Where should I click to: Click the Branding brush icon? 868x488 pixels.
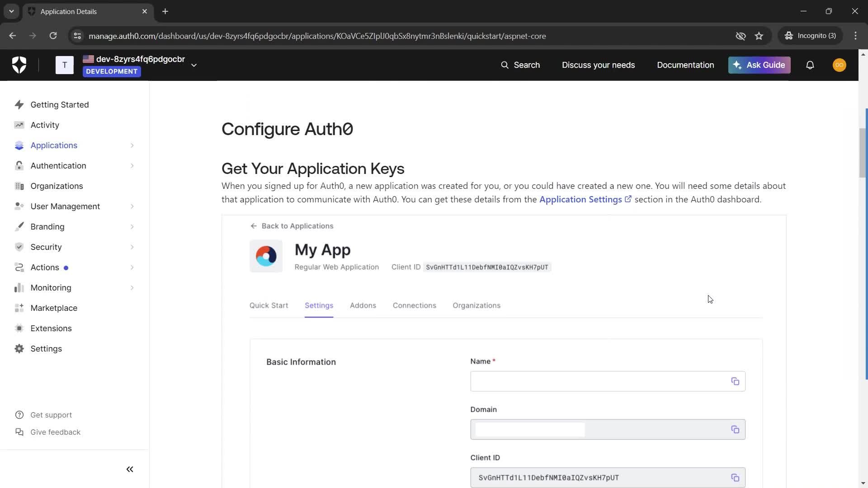[19, 227]
